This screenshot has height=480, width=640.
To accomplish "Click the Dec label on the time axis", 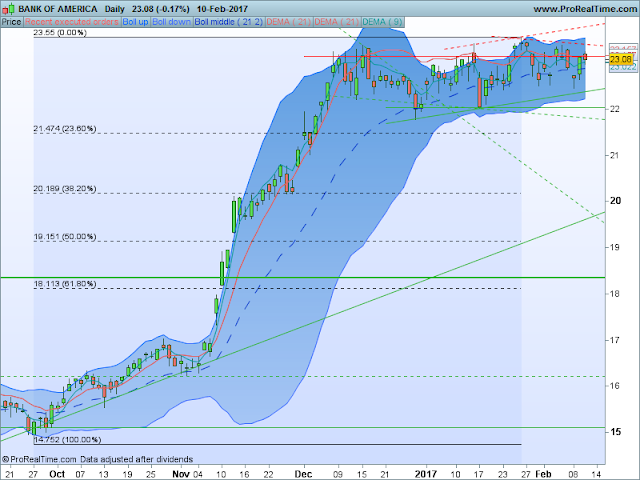I will point(303,474).
